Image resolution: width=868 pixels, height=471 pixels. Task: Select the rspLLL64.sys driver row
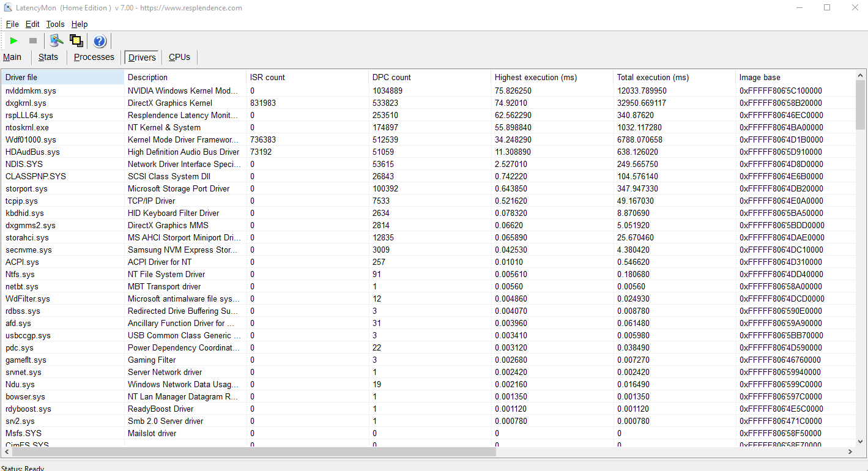429,115
